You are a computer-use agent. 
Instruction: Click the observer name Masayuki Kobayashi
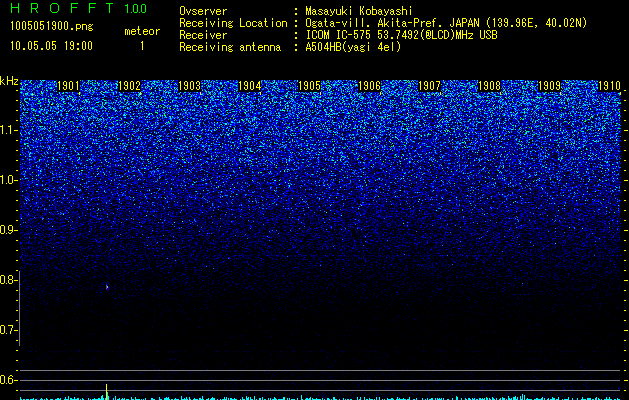coord(359,11)
